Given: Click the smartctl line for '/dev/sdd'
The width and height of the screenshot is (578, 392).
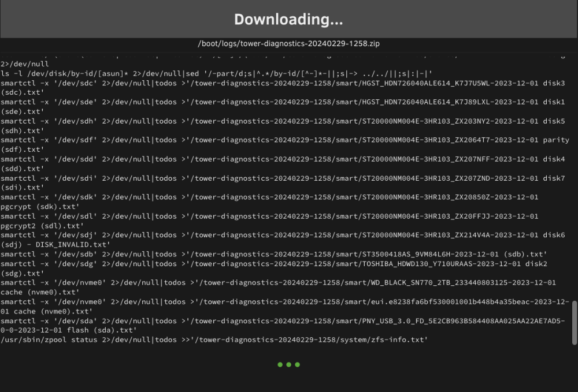Looking at the screenshot, I should point(283,159).
